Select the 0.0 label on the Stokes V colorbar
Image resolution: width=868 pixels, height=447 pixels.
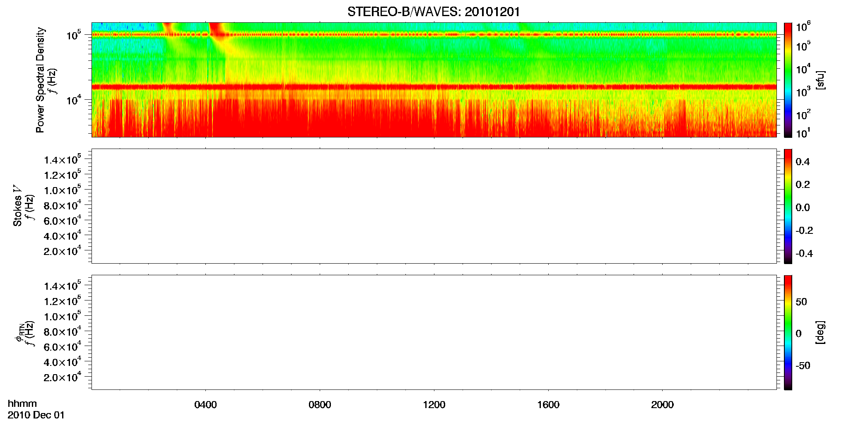pos(803,208)
